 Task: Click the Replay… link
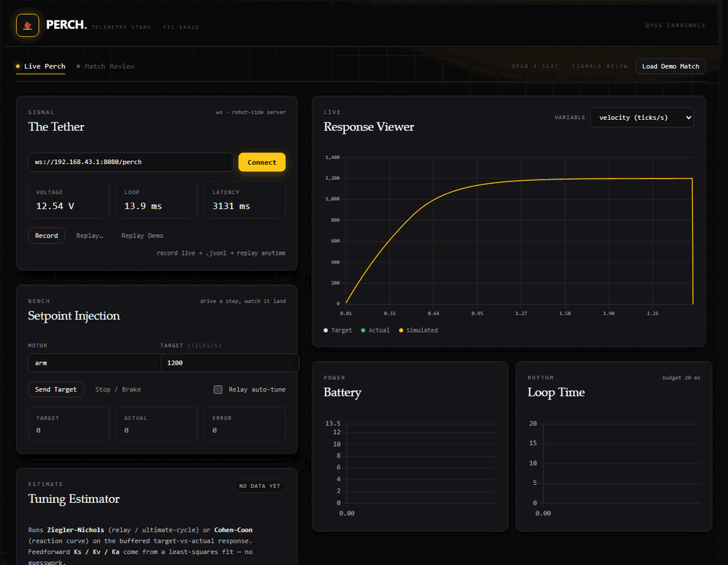(89, 236)
